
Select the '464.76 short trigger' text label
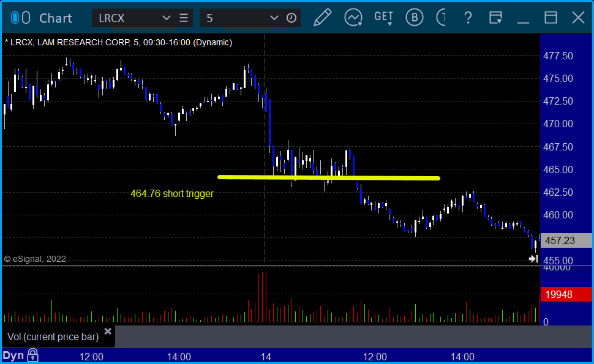172,193
